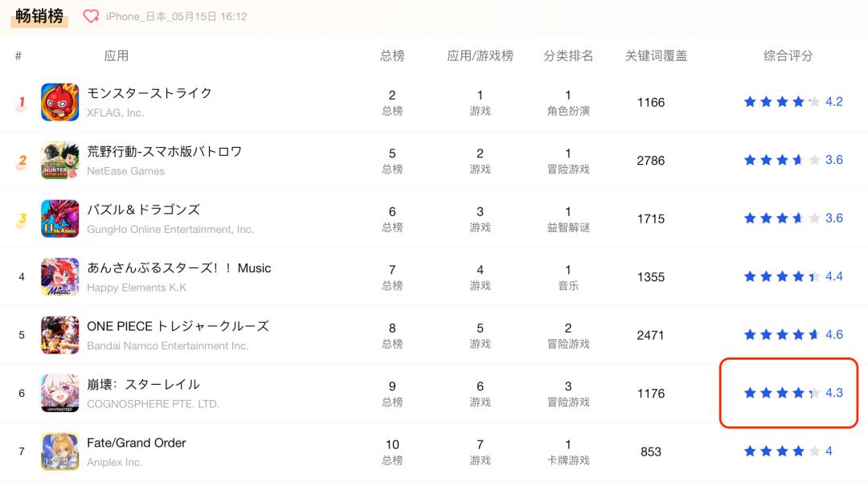Click the rank 1 medal badge
Viewport: 868px width, 482px height.
point(22,103)
